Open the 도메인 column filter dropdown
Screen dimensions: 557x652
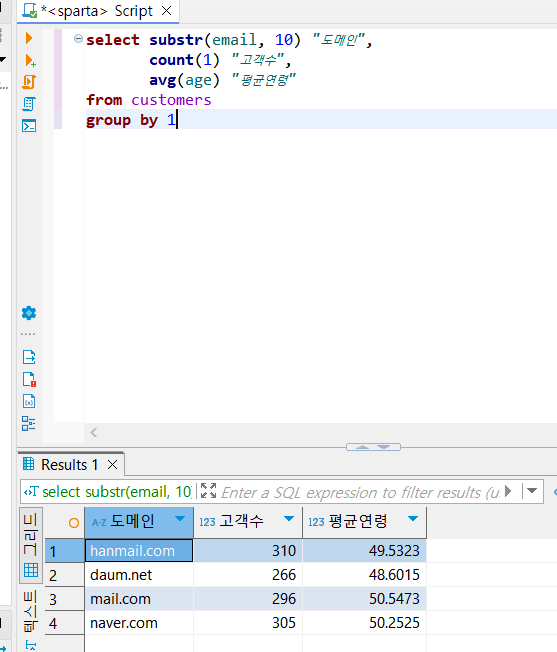[180, 519]
